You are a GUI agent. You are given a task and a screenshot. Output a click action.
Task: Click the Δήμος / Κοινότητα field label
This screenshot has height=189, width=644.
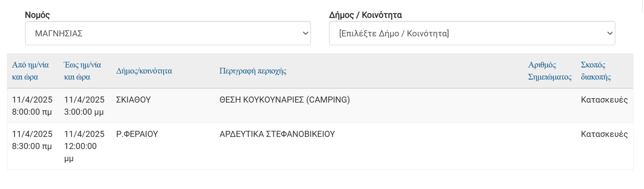(x=365, y=15)
